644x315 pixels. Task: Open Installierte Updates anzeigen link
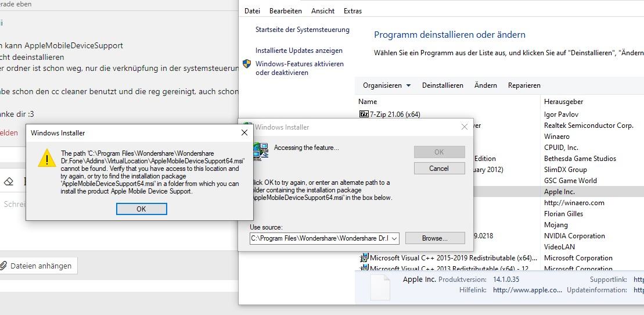tap(299, 51)
